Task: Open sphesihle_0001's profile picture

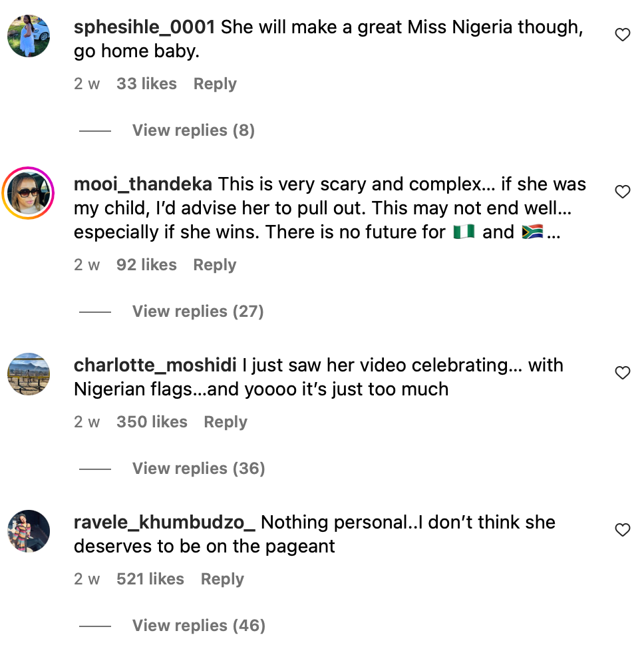Action: point(29,36)
